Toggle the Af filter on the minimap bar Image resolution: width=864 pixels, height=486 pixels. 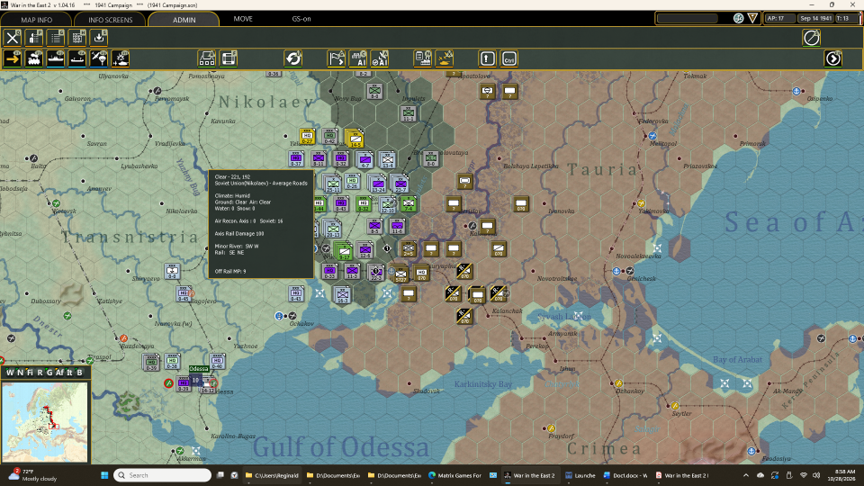pyautogui.click(x=60, y=372)
